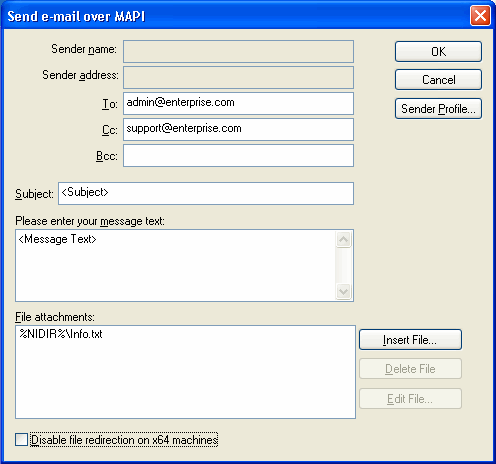The image size is (496, 464).
Task: Click the Cancel button
Action: pos(438,80)
